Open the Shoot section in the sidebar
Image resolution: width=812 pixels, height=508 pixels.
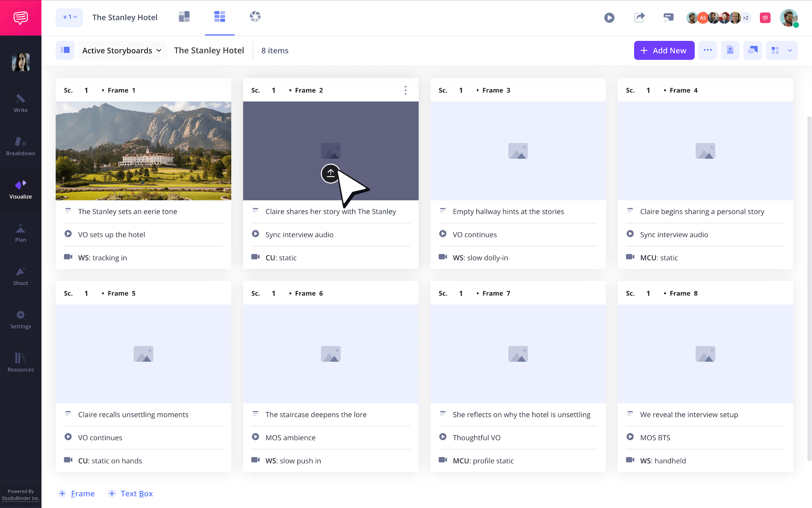tap(20, 276)
